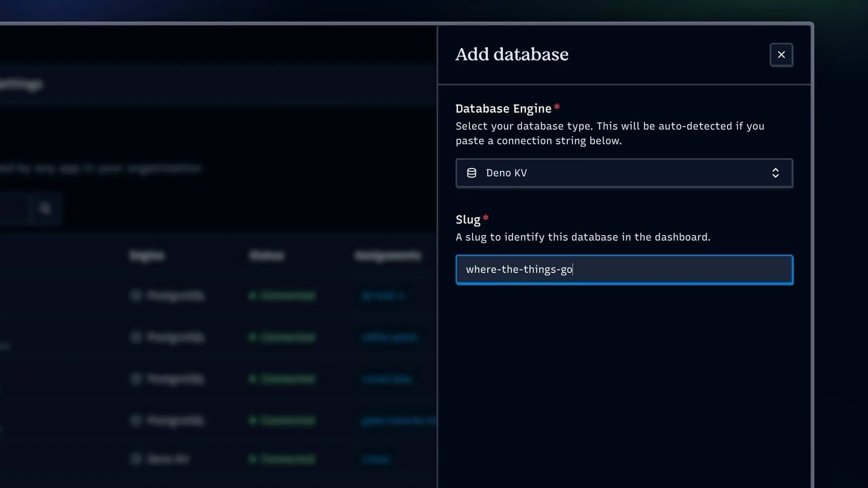Open the assignment link in the second row
868x488 pixels.
[389, 337]
